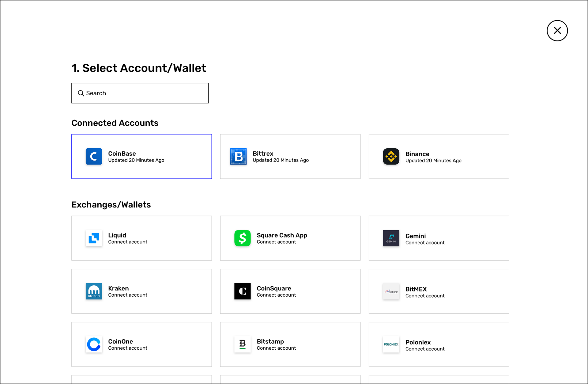588x384 pixels.
Task: Click the BitMEX name label
Action: click(x=416, y=289)
